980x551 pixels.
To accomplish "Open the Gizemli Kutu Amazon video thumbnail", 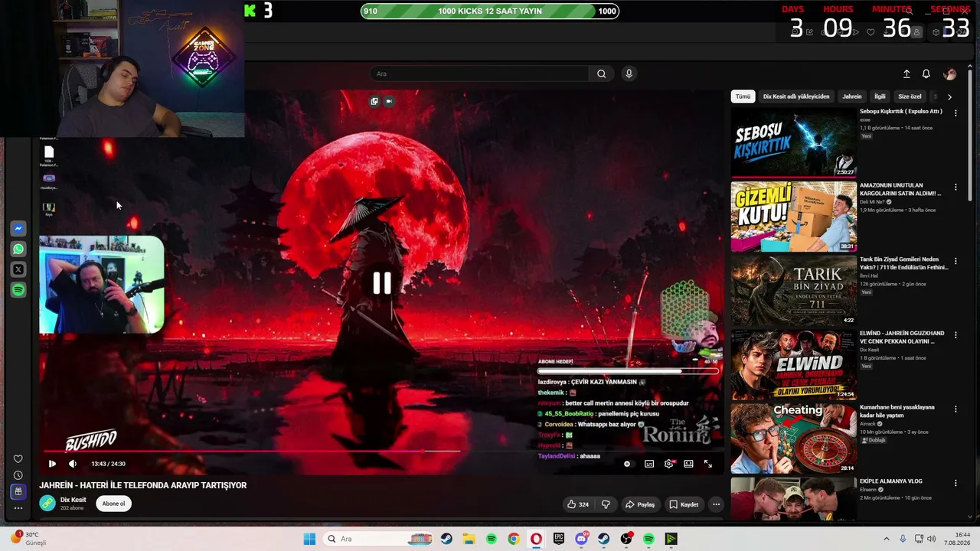I will pos(793,217).
